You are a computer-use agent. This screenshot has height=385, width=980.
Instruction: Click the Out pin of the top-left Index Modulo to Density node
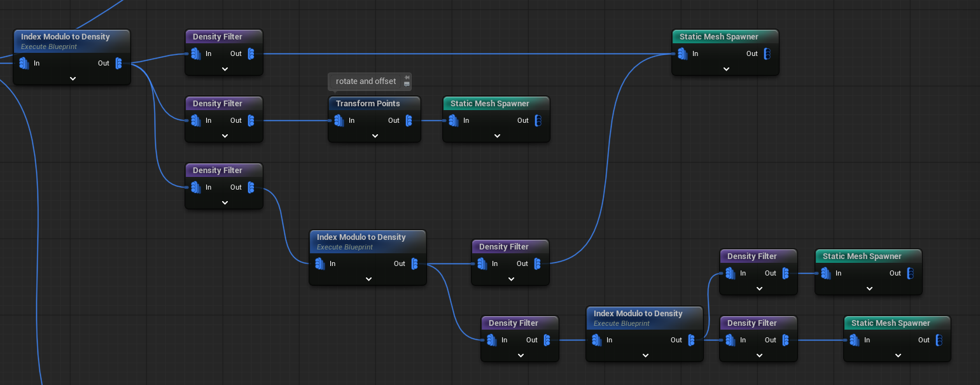coord(118,63)
